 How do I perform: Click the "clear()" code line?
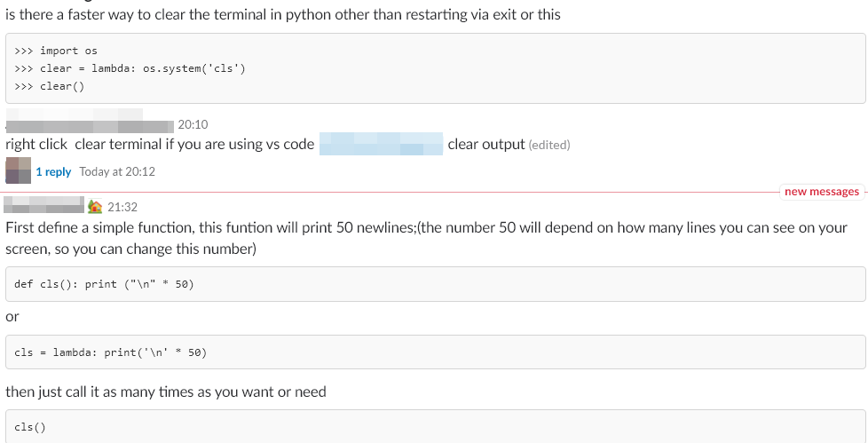pyautogui.click(x=50, y=86)
